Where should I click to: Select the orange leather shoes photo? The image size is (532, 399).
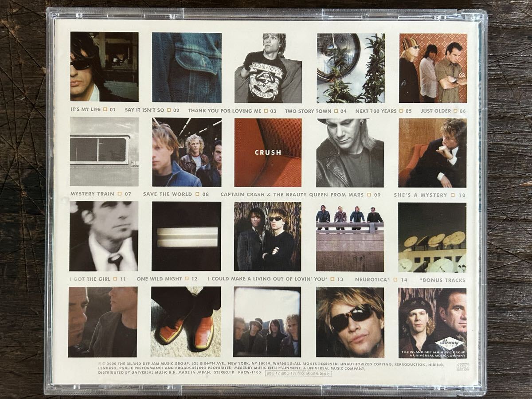click(186, 321)
